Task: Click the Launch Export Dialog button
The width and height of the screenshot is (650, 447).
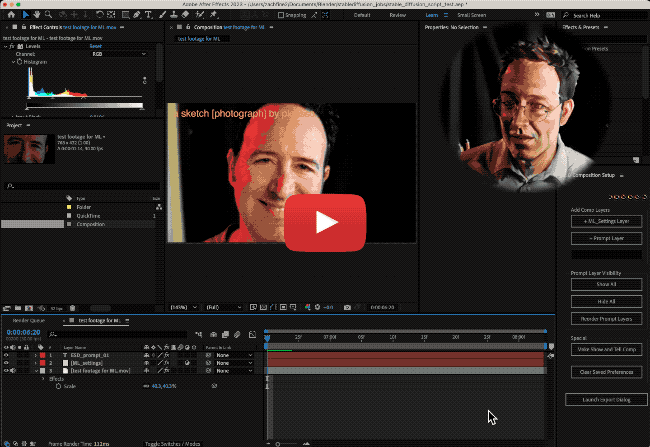Action: (x=606, y=400)
